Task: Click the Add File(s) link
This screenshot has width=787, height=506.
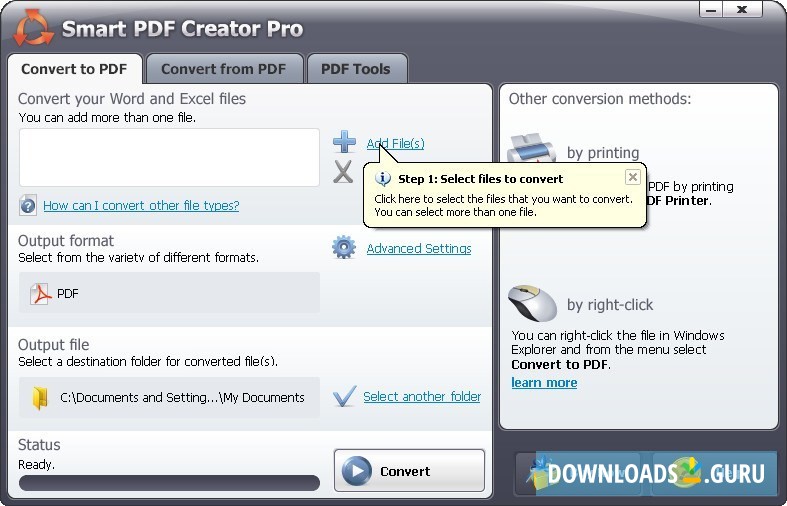Action: click(x=396, y=144)
